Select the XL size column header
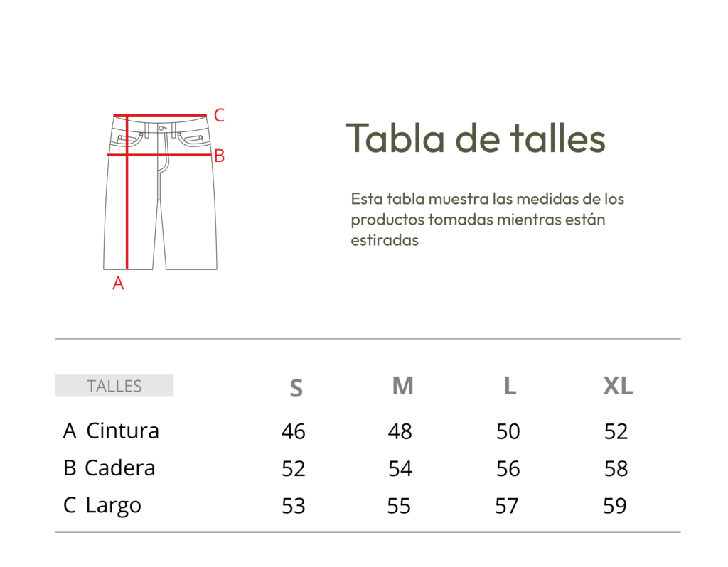 tap(618, 386)
